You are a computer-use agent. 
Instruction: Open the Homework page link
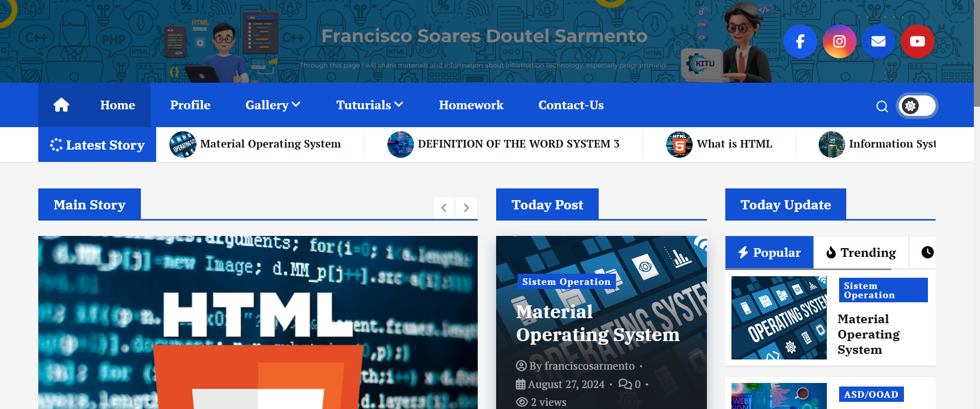[x=471, y=105]
